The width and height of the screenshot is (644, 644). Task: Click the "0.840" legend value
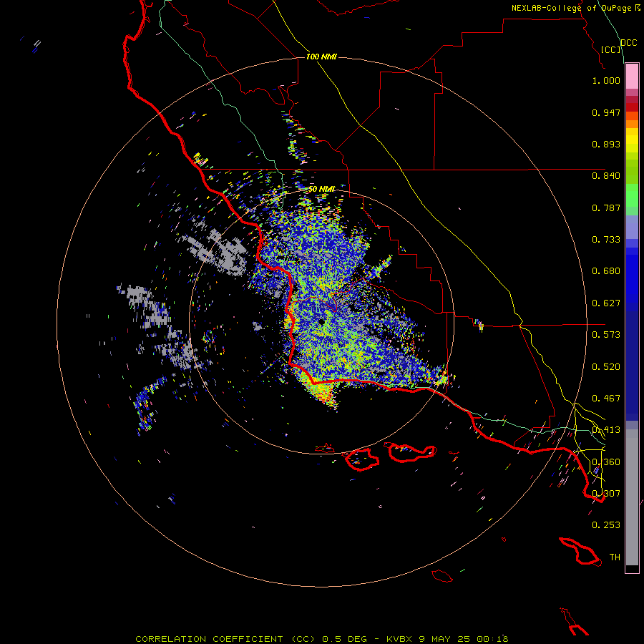(x=606, y=176)
